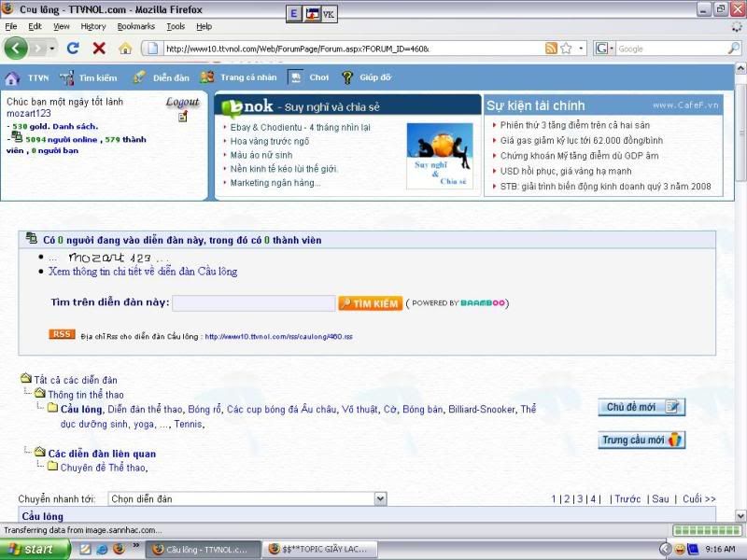Click the Giúp đỡ question icon
The width and height of the screenshot is (747, 560).
(x=347, y=77)
